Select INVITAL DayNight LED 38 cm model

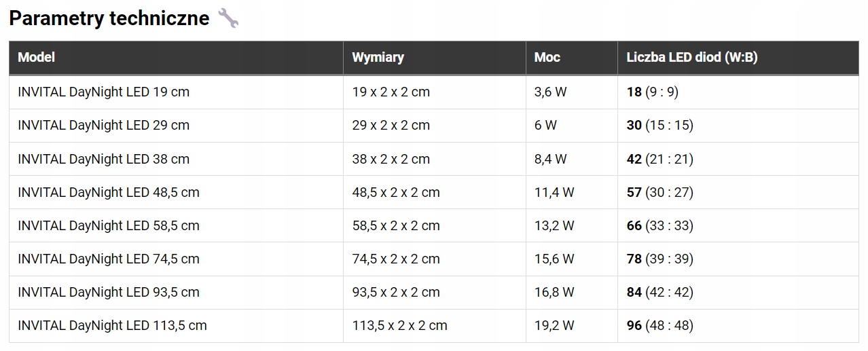point(103,159)
